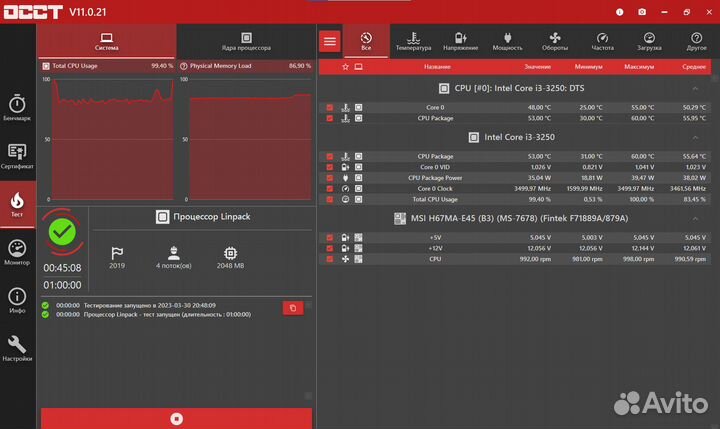This screenshot has height=429, width=720.
Task: Open the Инфо sidebar page
Action: 17,300
